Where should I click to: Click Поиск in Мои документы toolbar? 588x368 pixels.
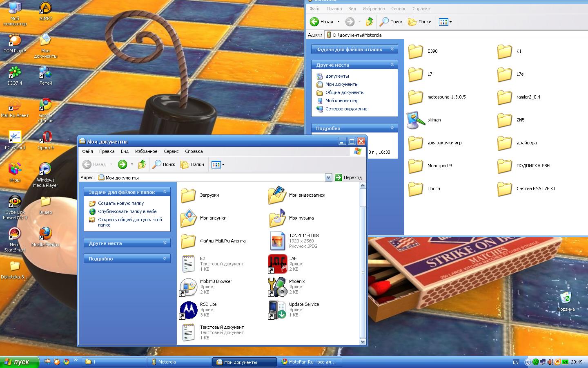pos(164,164)
